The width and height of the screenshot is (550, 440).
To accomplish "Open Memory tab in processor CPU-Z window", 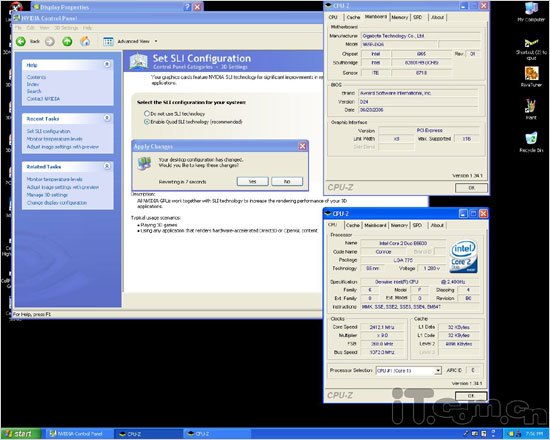I will [399, 225].
